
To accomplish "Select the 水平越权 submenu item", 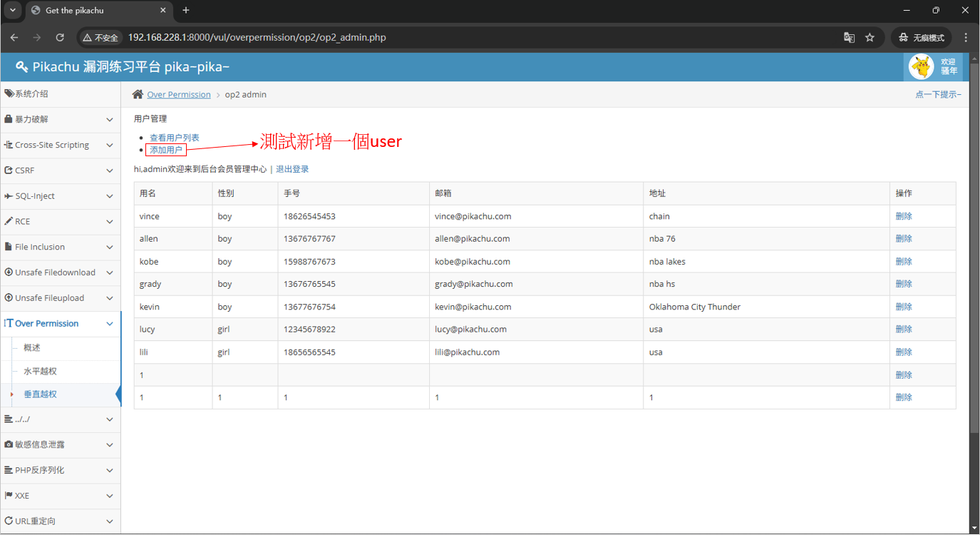I will pyautogui.click(x=40, y=371).
